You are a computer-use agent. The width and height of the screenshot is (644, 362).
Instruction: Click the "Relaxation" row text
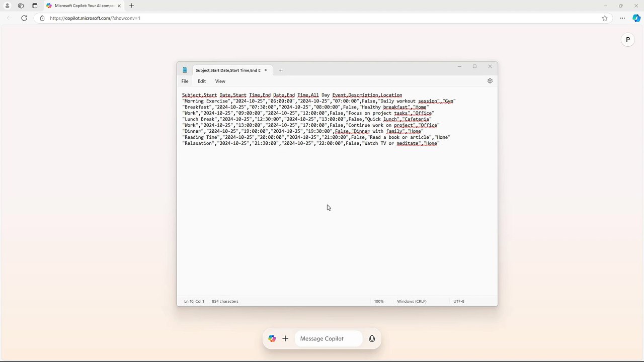310,143
